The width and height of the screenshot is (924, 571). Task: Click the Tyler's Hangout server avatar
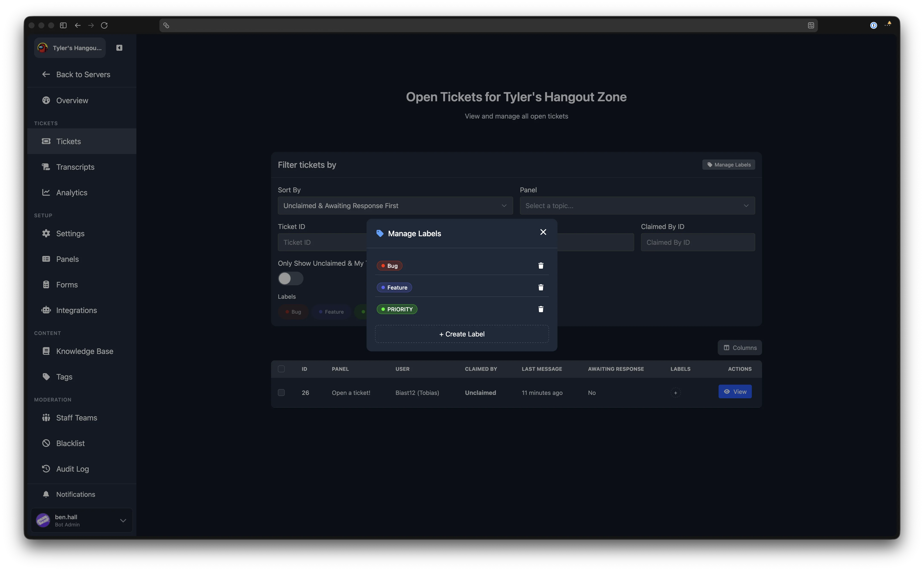pos(43,48)
